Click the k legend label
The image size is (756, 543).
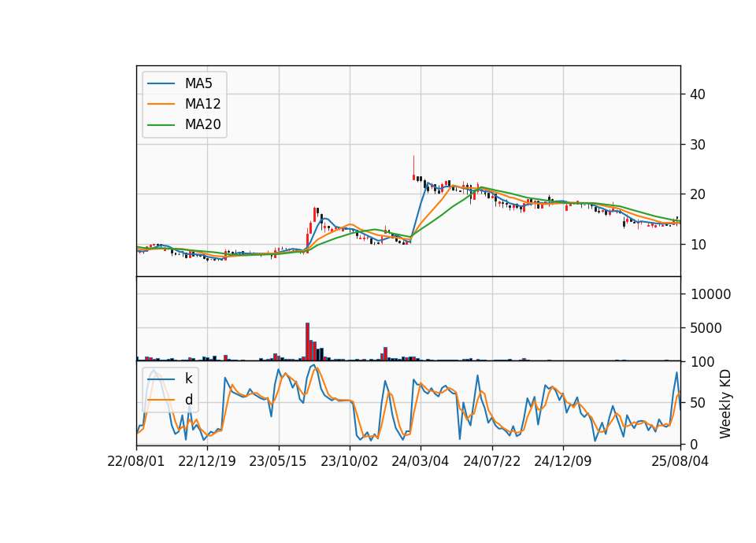188,379
